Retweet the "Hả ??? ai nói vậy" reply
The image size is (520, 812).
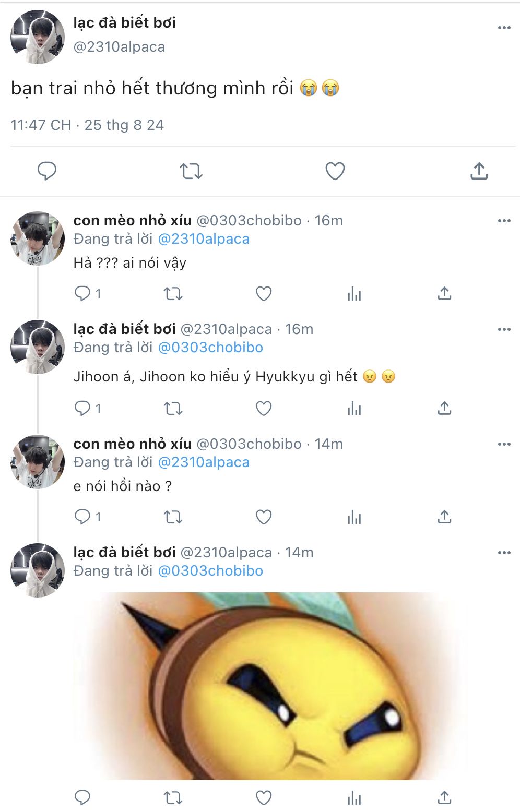click(173, 294)
